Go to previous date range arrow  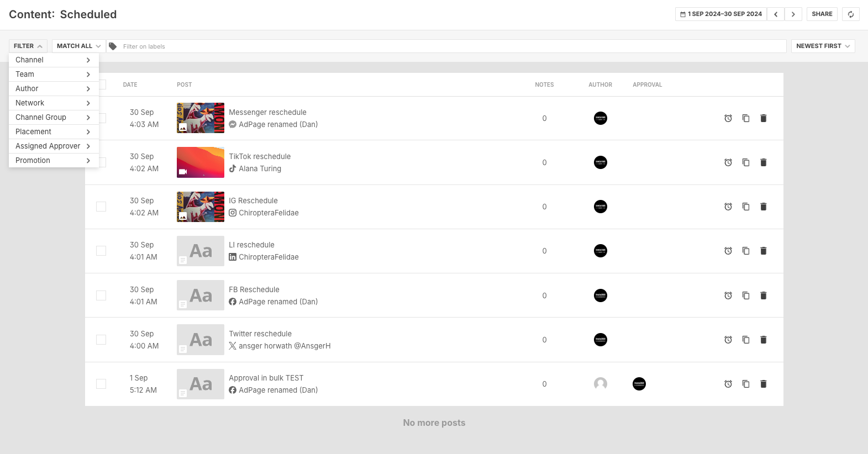(776, 14)
